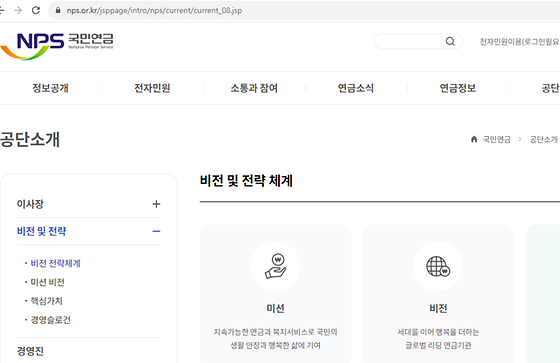Select 경영진 in the side menu
Viewport: 560px width, 363px height.
(x=30, y=351)
